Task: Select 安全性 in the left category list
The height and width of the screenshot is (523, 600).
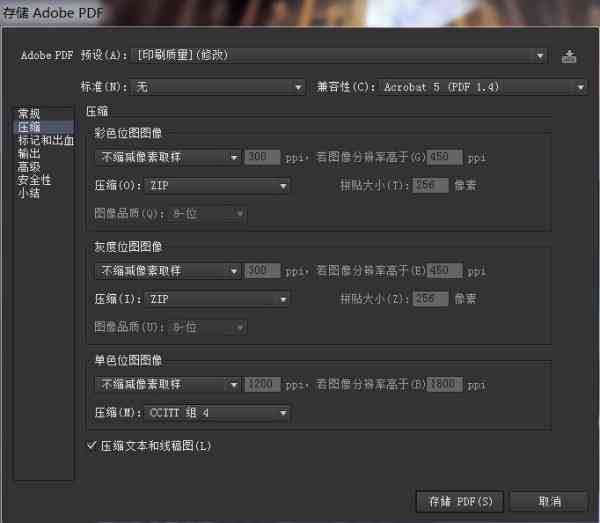Action: click(x=34, y=180)
